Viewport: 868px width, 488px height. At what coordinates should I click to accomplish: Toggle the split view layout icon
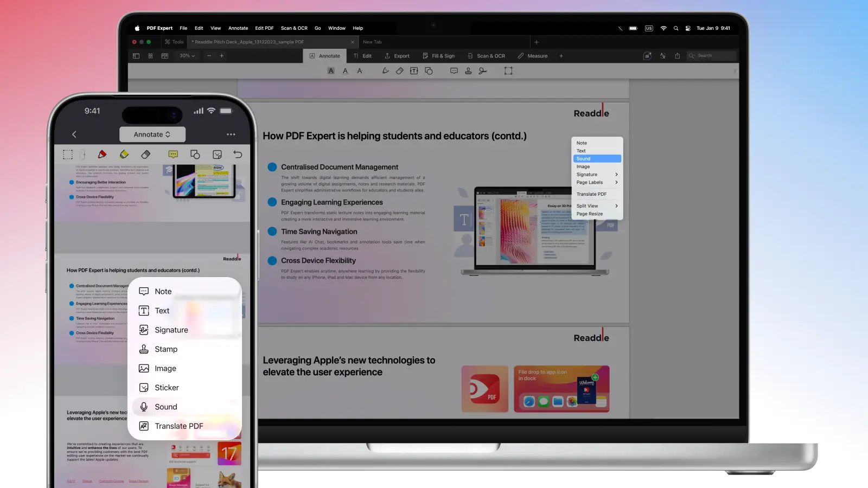165,56
